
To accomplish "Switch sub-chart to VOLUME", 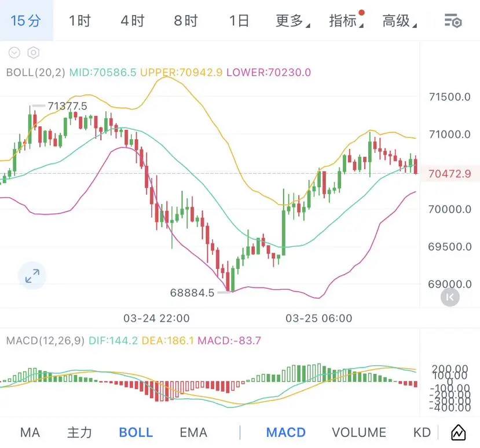I will (x=359, y=432).
